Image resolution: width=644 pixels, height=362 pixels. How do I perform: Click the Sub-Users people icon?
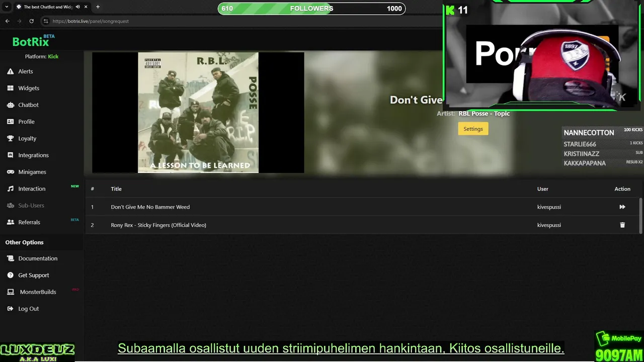click(10, 205)
